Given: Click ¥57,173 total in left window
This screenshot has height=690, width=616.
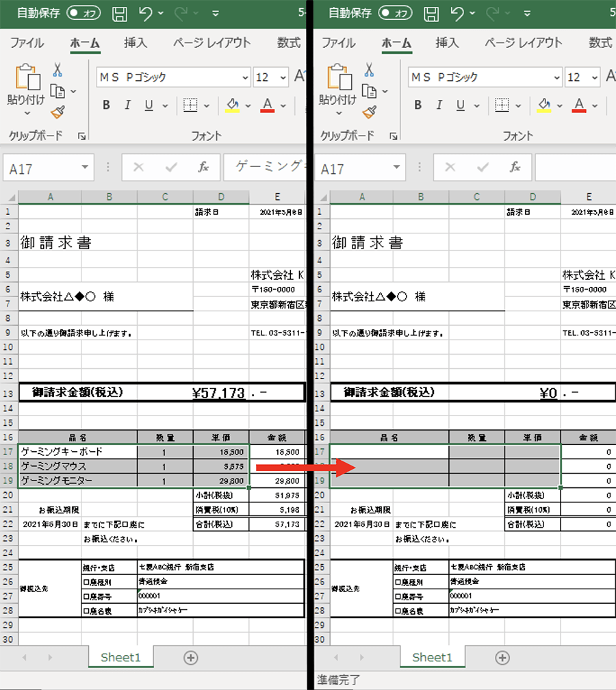Looking at the screenshot, I should (218, 392).
